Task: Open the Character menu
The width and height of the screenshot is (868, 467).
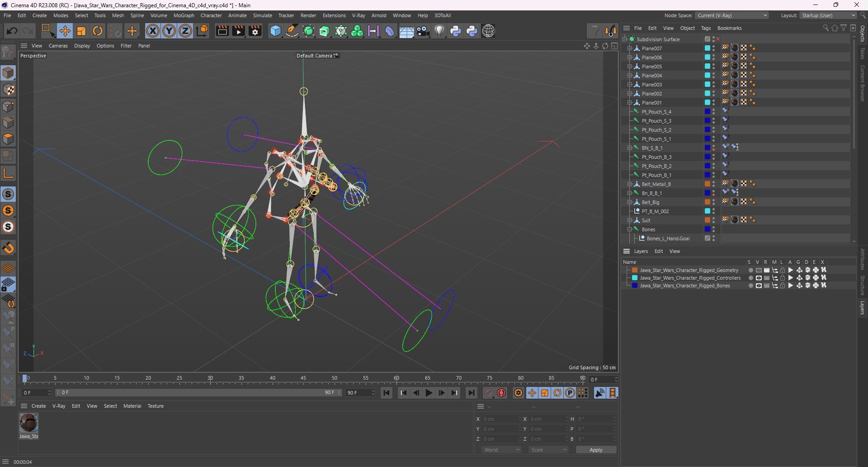Action: [x=211, y=15]
